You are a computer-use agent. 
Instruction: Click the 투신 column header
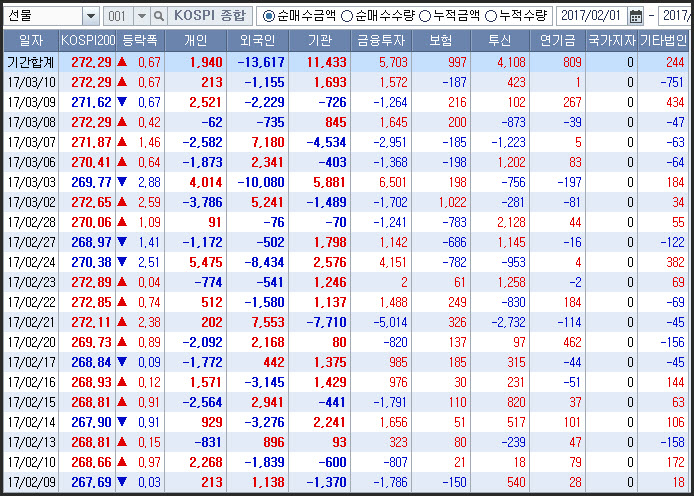coord(500,41)
